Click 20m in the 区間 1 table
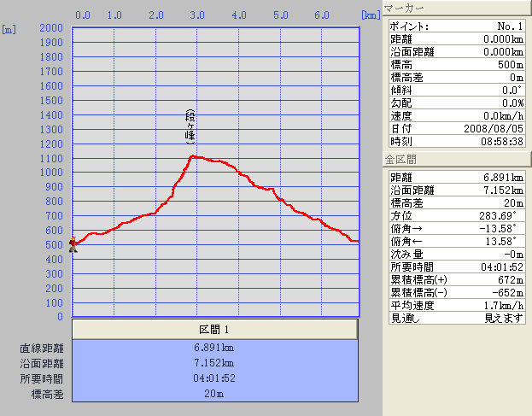Screen dimensions: 532x416 (214, 393)
